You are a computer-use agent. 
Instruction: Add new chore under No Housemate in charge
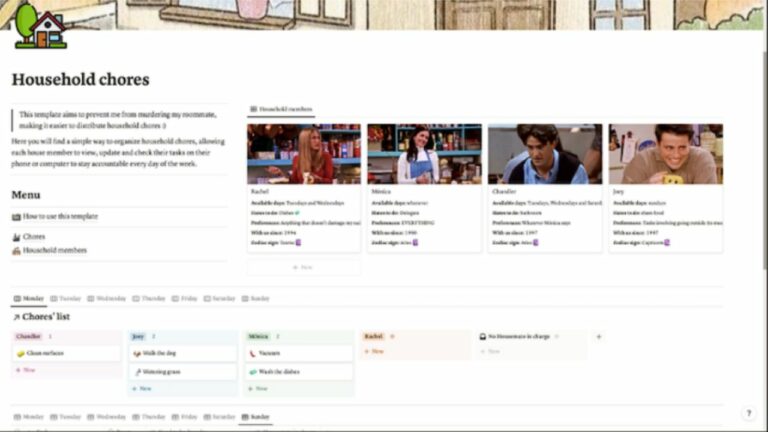coord(490,352)
